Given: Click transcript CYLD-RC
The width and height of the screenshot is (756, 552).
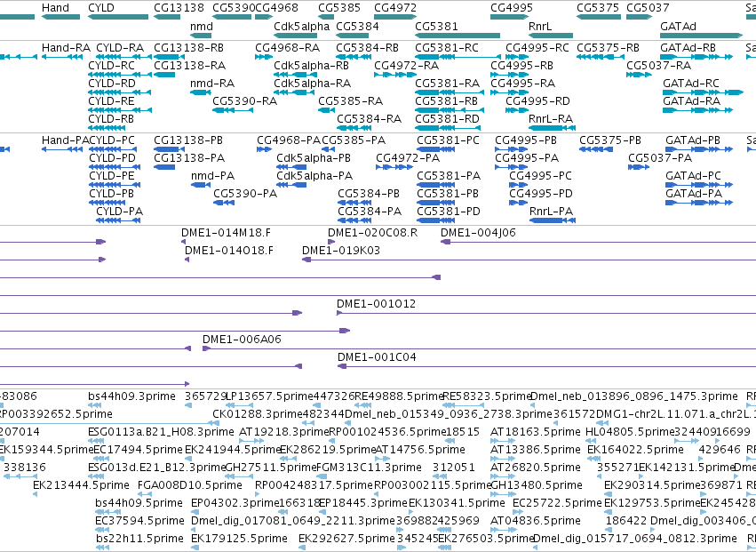Looking at the screenshot, I should point(120,75).
